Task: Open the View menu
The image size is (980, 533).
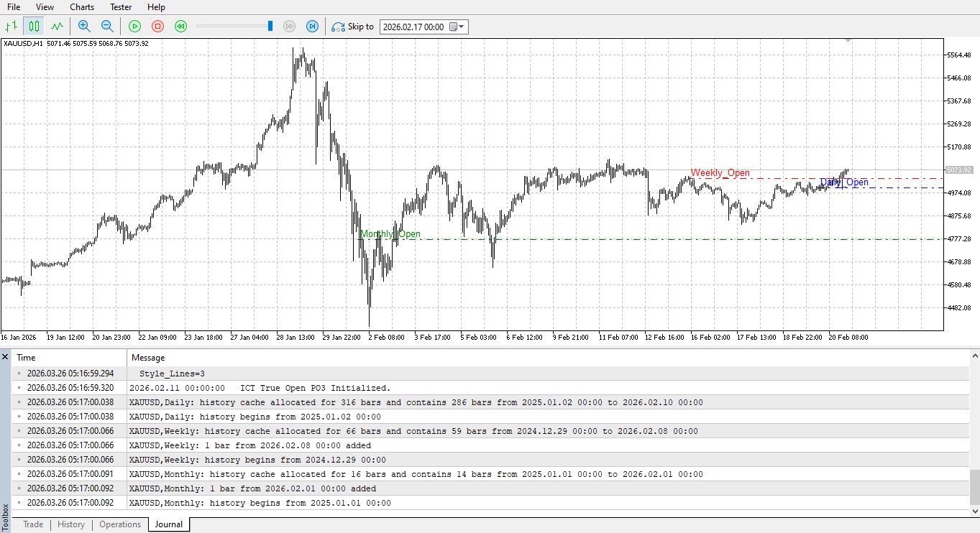Action: pyautogui.click(x=45, y=7)
